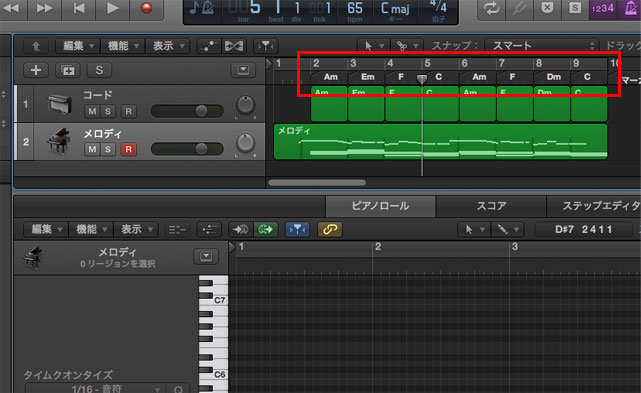This screenshot has width=641, height=393.
Task: Click the rewind transport button
Action: [12, 8]
